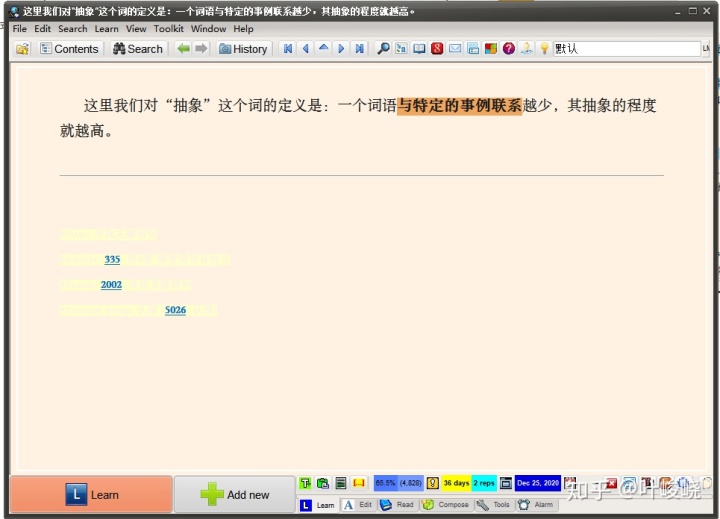Follow the reference link 335
The image size is (720, 519).
(112, 260)
